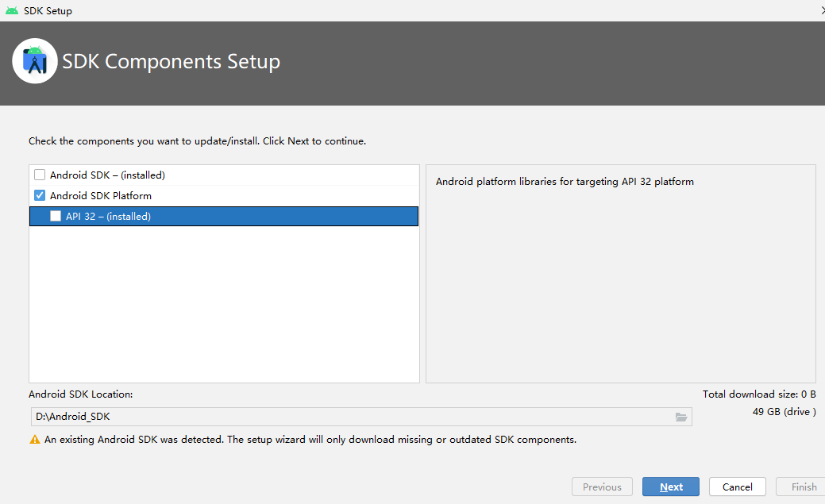Screen dimensions: 825x504
Task: Click the yellow warning triangle icon
Action: click(x=34, y=439)
